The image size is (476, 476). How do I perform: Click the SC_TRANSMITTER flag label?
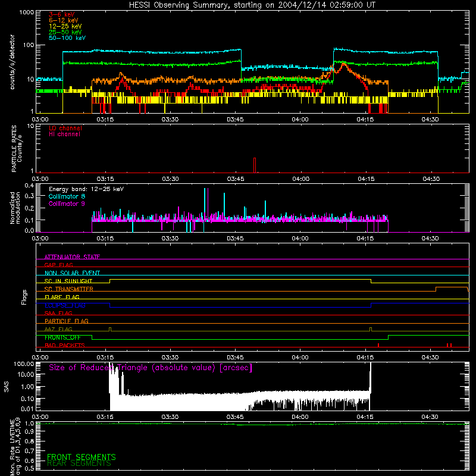(69, 289)
